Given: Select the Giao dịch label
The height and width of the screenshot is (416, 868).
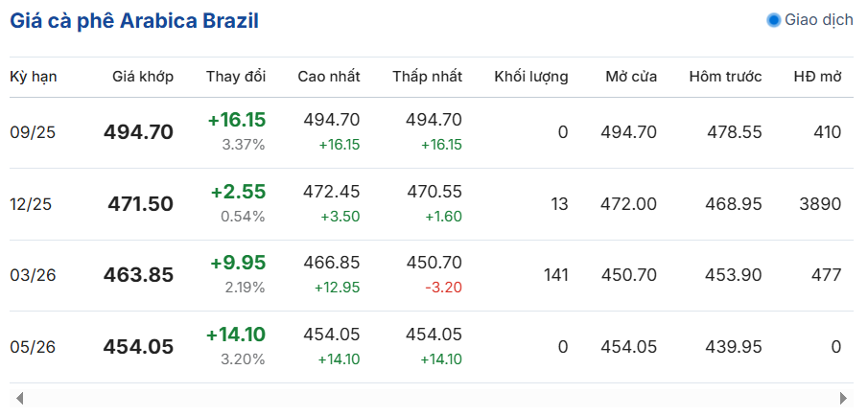Looking at the screenshot, I should (819, 20).
